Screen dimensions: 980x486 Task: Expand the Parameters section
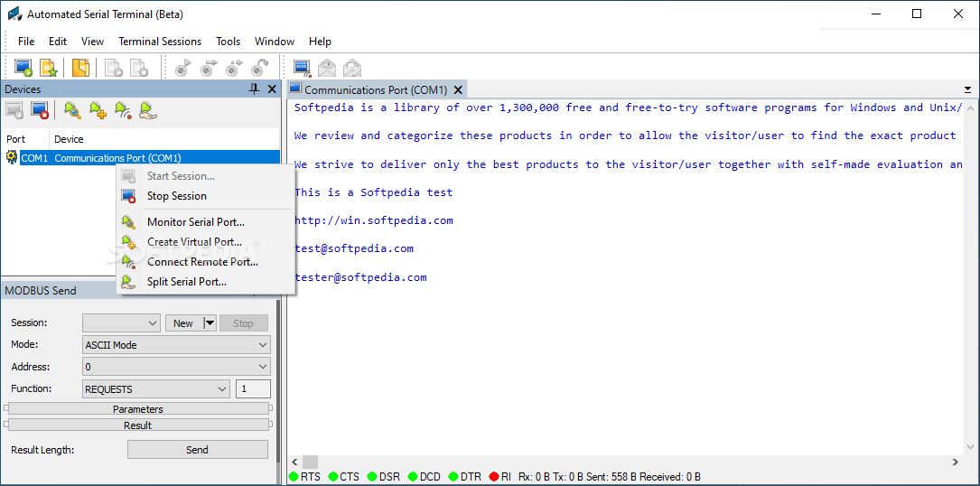coord(138,409)
